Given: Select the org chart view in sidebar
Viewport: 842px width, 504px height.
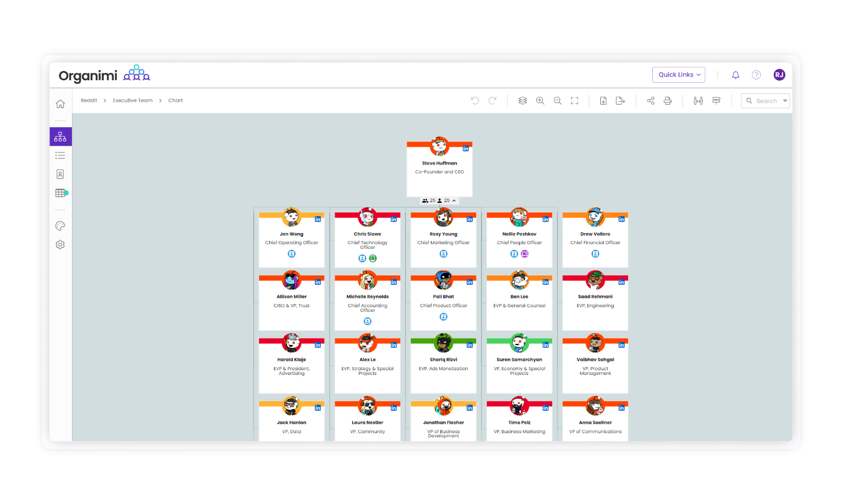Looking at the screenshot, I should click(x=60, y=136).
